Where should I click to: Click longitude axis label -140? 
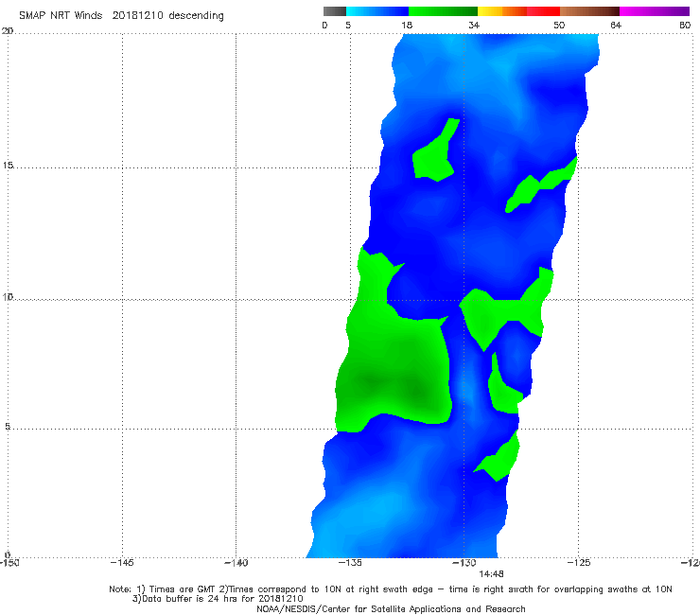pos(236,563)
